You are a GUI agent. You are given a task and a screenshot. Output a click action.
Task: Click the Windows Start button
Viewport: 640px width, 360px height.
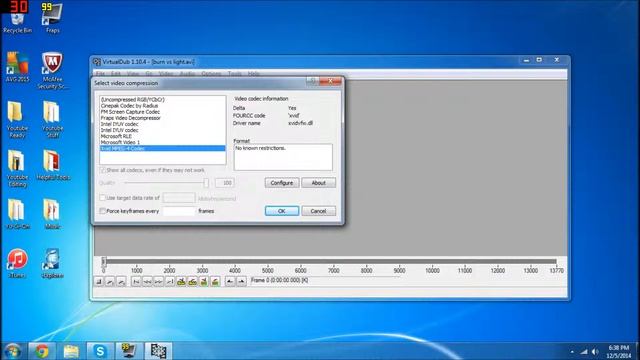(13, 351)
